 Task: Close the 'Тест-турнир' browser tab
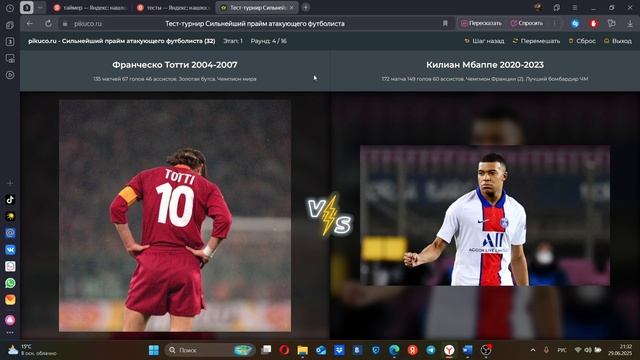click(x=291, y=8)
